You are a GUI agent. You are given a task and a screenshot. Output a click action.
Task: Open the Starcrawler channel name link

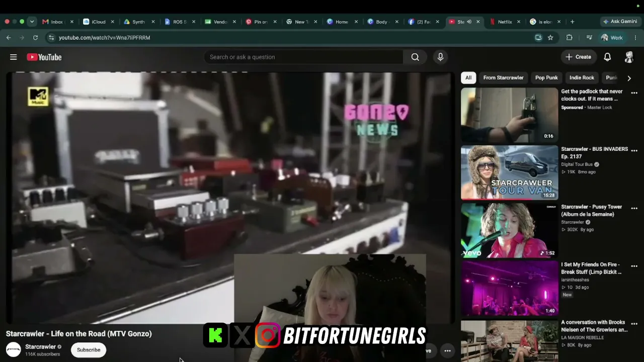tap(40, 347)
